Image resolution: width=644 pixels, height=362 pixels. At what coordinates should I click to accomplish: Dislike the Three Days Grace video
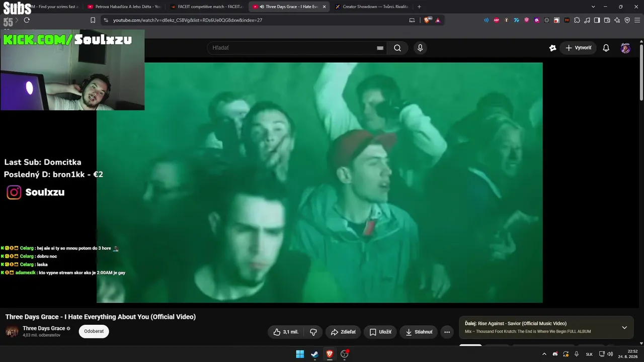tap(313, 332)
